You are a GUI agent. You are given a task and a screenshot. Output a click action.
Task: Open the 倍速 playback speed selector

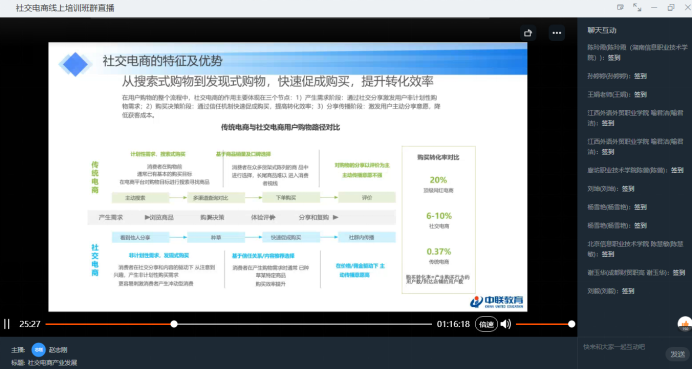(x=486, y=324)
